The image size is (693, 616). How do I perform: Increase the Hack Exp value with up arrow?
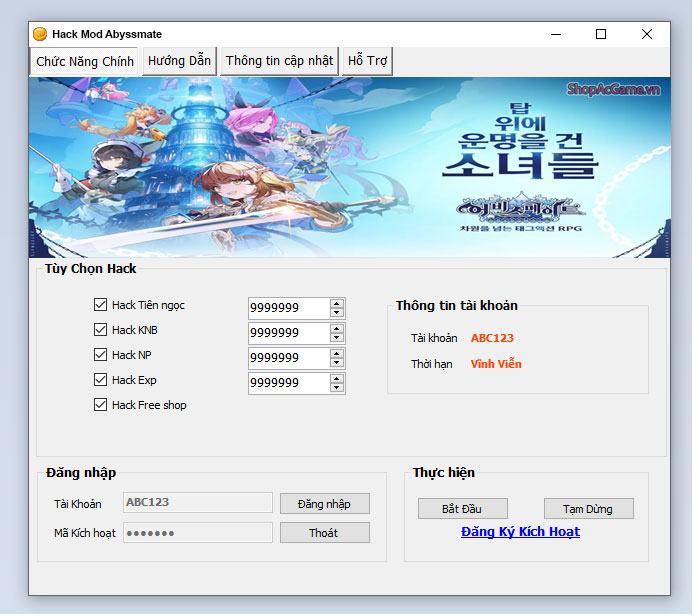click(337, 379)
